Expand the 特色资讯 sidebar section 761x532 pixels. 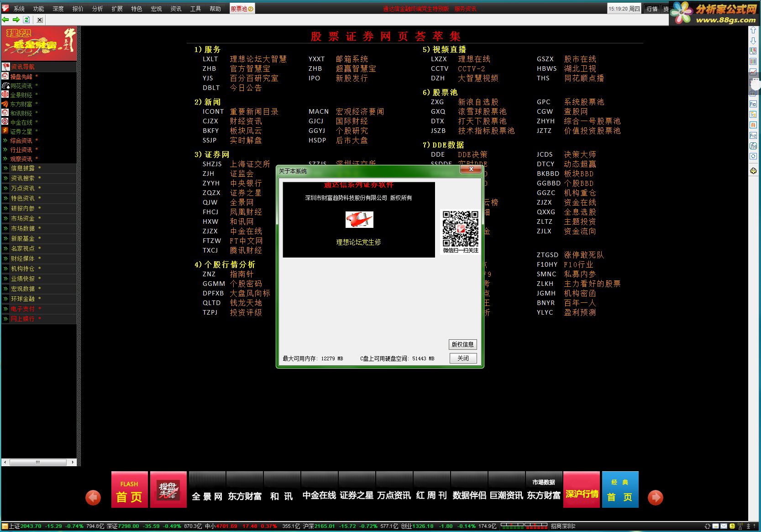39,198
